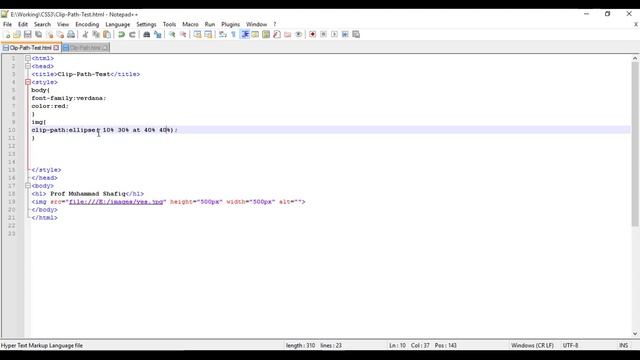Collapse the <style> fold marker
The image size is (640, 360).
(x=28, y=82)
